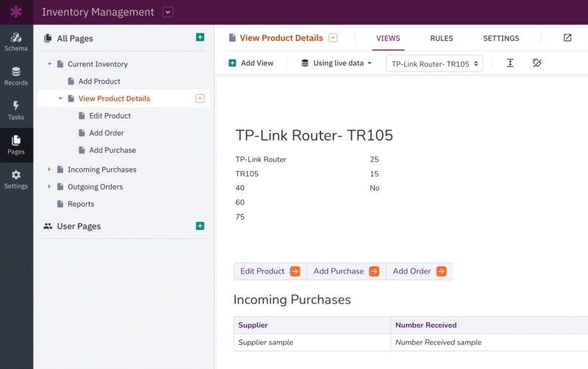Click the Add View plus icon
This screenshot has width=588, height=369.
tap(232, 63)
